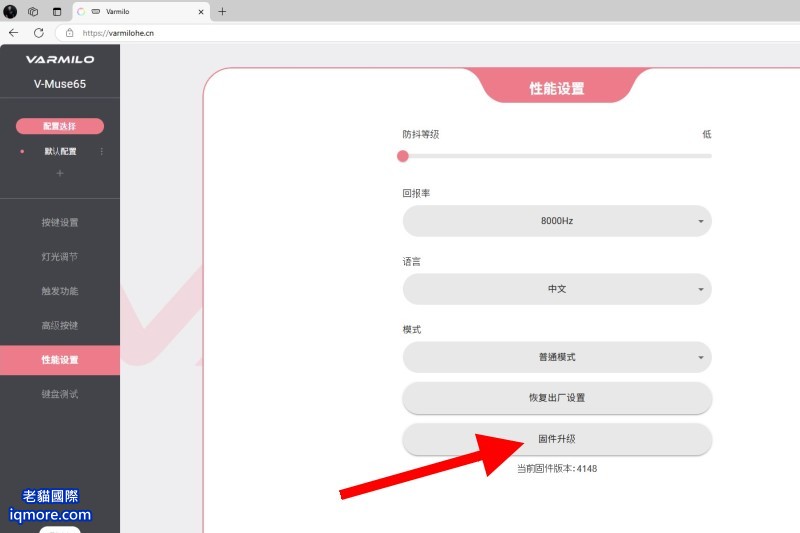Click the 回报率 label
This screenshot has width=800, height=533.
[416, 193]
